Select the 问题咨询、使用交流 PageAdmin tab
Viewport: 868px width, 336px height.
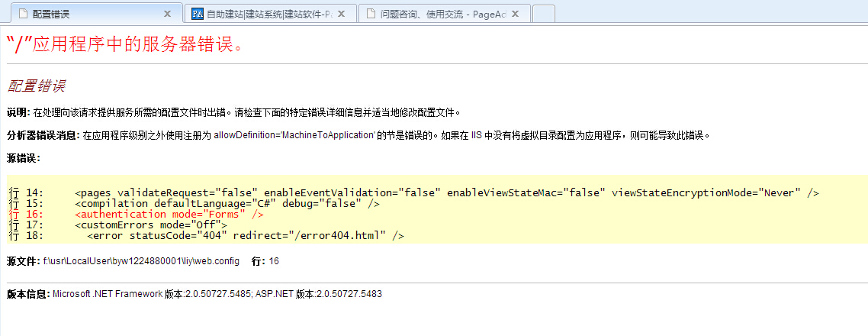[442, 14]
